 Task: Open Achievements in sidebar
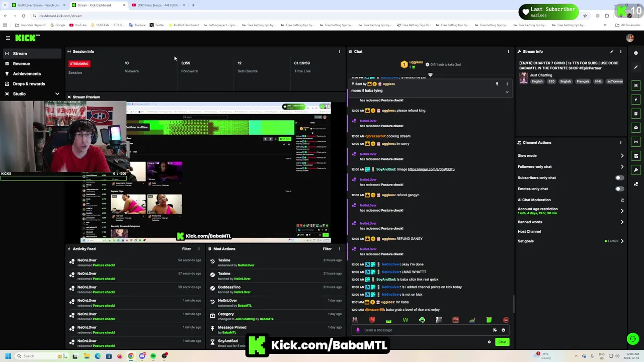point(31,73)
